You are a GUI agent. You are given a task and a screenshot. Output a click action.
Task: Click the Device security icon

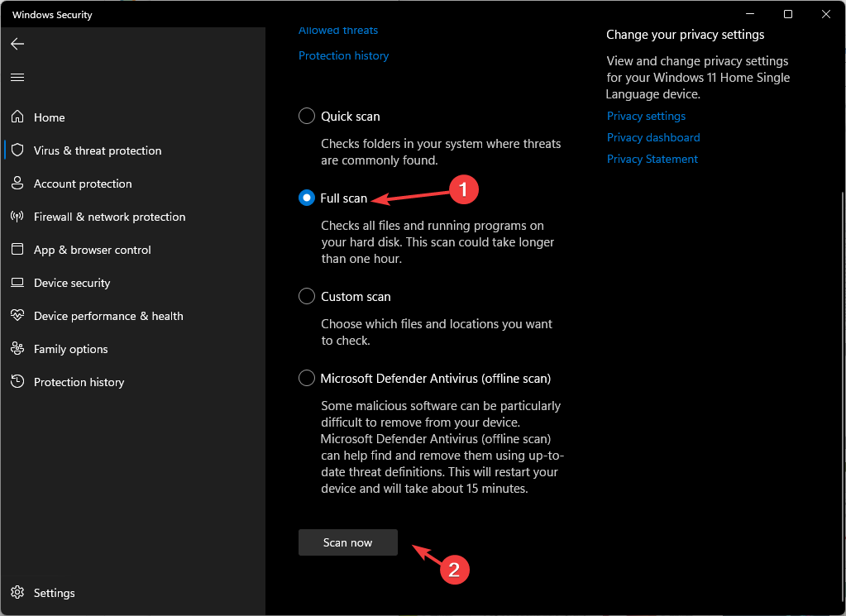click(x=17, y=282)
